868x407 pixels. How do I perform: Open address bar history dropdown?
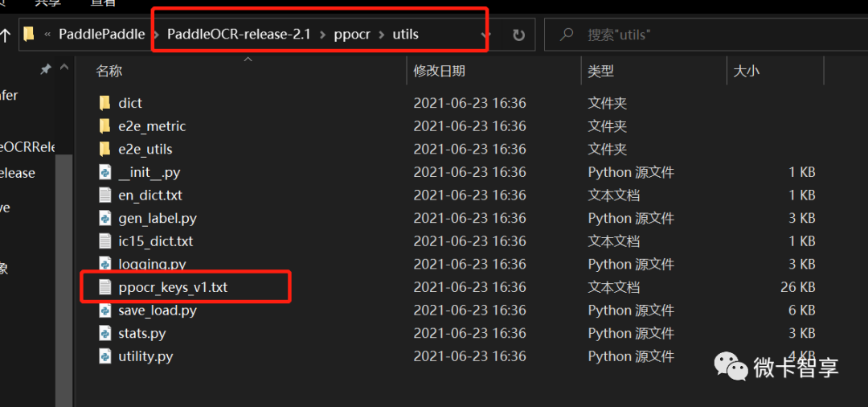(485, 35)
